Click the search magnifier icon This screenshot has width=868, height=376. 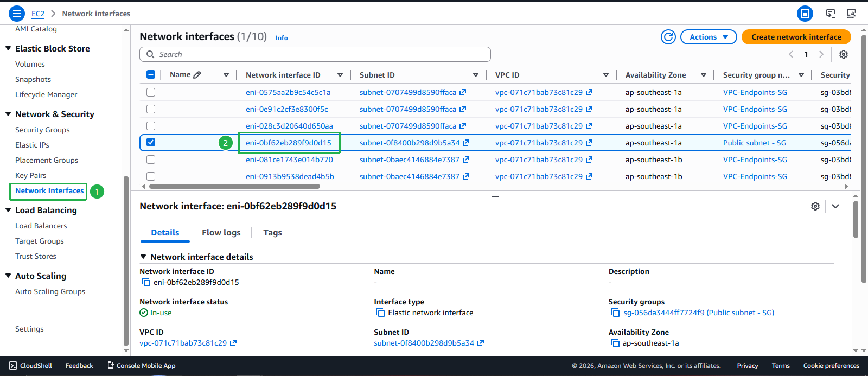tap(150, 54)
